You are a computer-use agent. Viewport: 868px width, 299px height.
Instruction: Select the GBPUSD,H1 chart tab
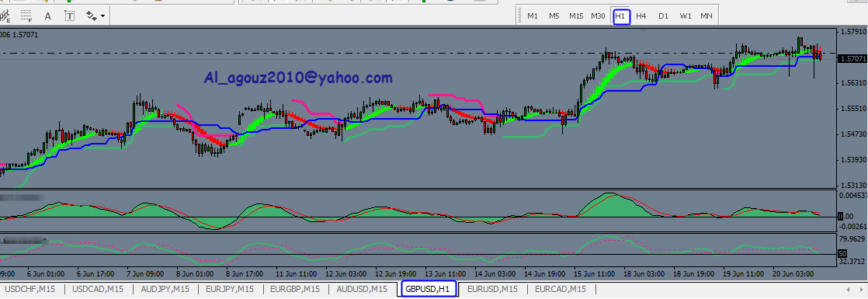[427, 289]
